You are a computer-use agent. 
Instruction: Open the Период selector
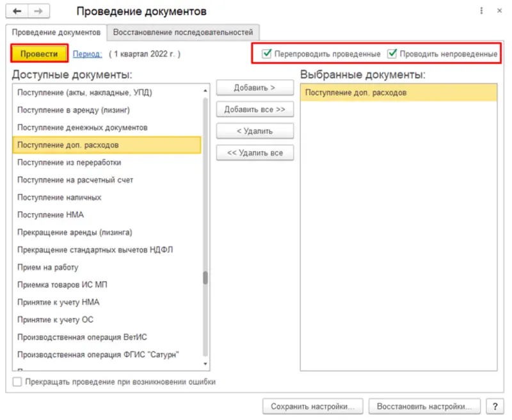[x=87, y=54]
